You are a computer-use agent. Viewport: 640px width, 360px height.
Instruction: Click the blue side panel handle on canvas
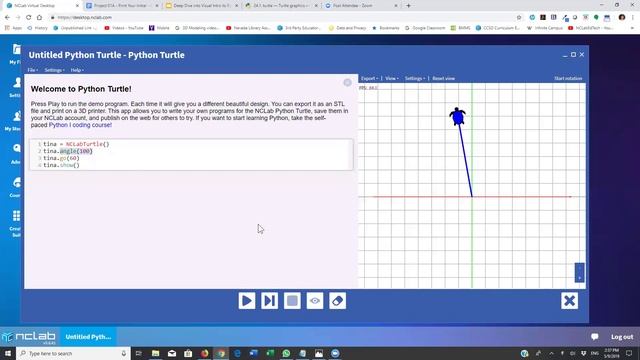coord(580,273)
